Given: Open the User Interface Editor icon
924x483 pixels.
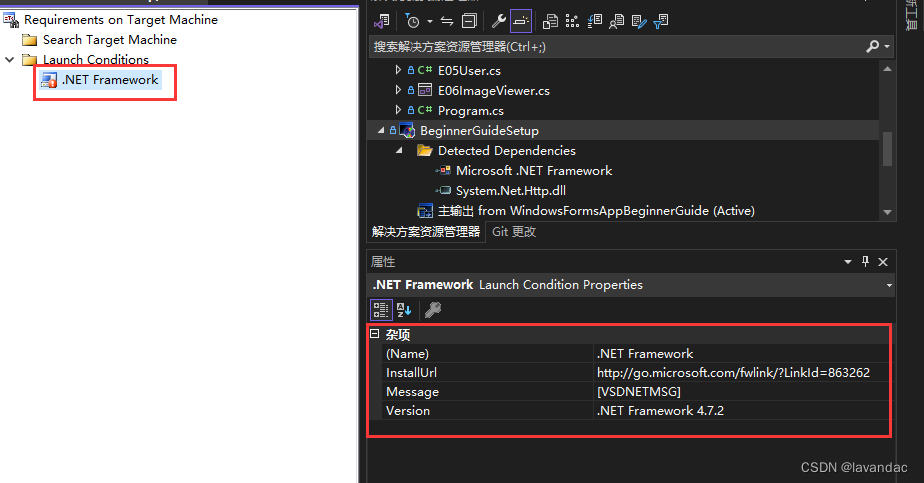Looking at the screenshot, I should [x=616, y=22].
